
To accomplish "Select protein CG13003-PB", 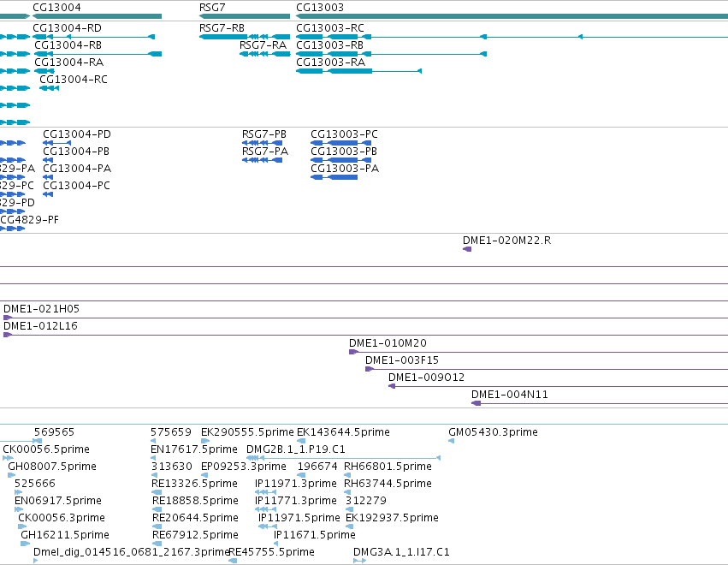I will (x=344, y=152).
